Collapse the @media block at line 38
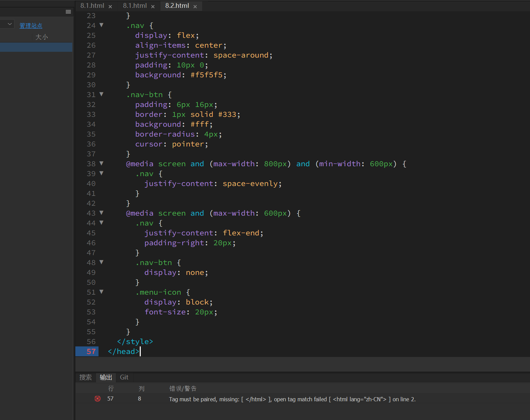Viewport: 530px width, 420px height. coord(101,164)
